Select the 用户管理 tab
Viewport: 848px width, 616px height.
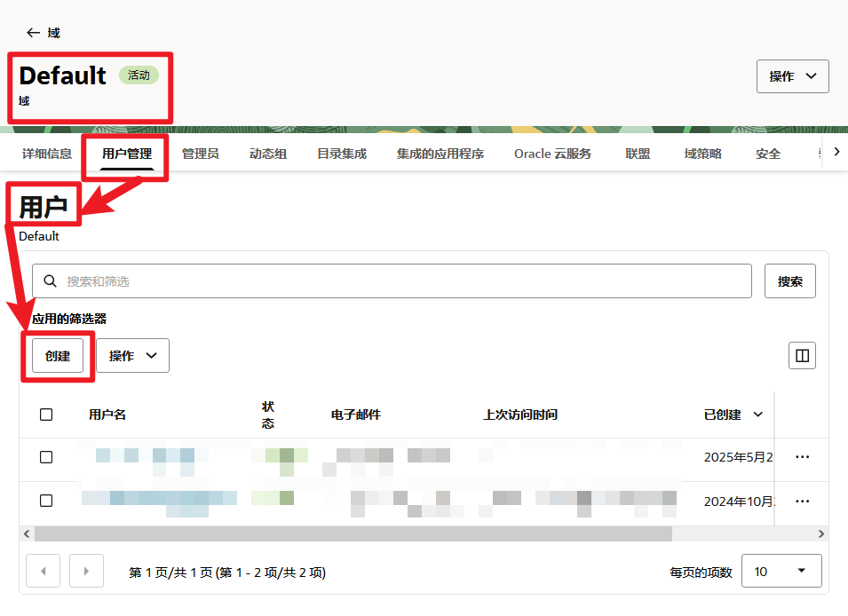point(127,154)
